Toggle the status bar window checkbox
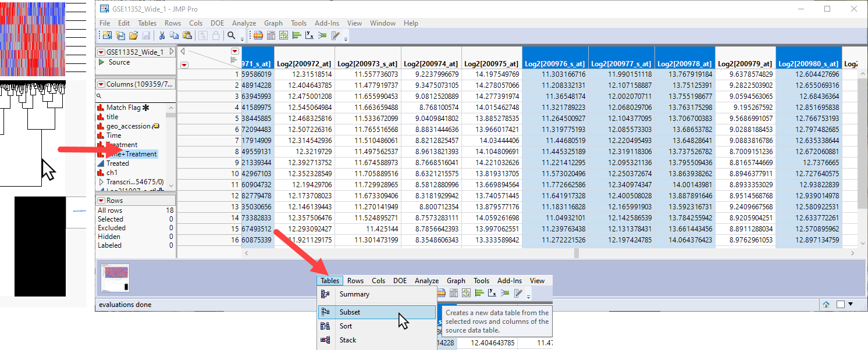Image resolution: width=868 pixels, height=350 pixels. (841, 304)
